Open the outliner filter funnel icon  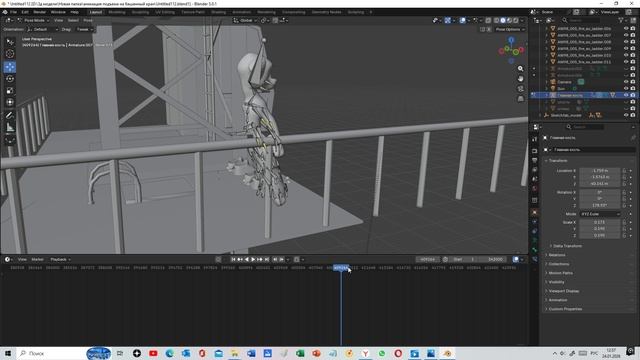tap(621, 20)
